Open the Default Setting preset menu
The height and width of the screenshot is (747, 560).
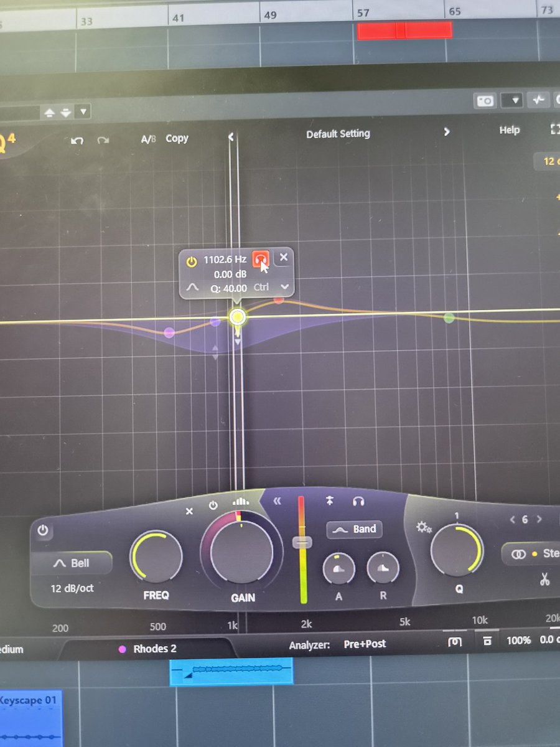tap(338, 134)
